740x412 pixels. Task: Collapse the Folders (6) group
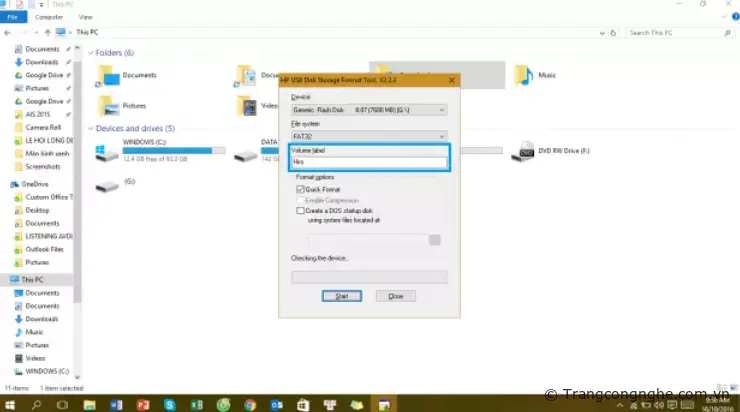[x=91, y=53]
